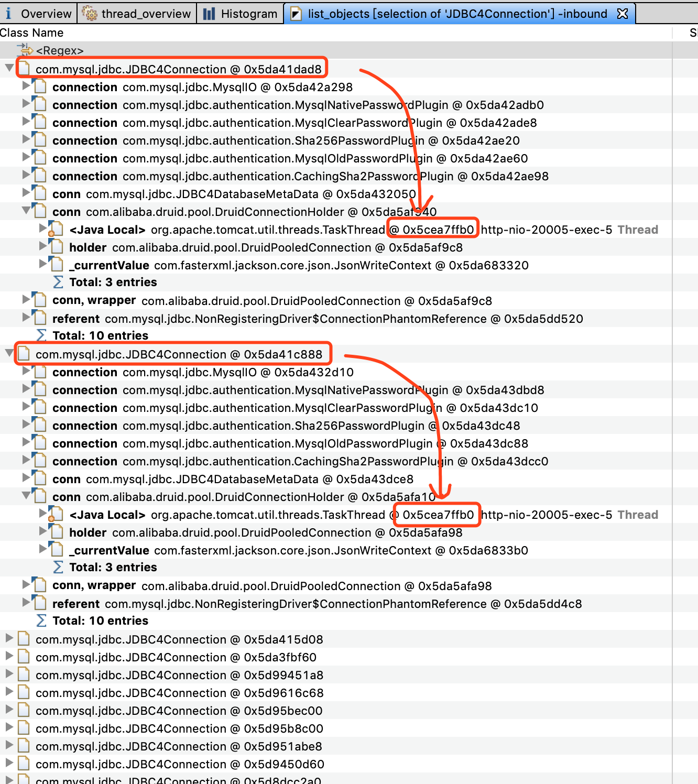Switch to the Overview tab
Screen dimensions: 698x784
coord(38,14)
